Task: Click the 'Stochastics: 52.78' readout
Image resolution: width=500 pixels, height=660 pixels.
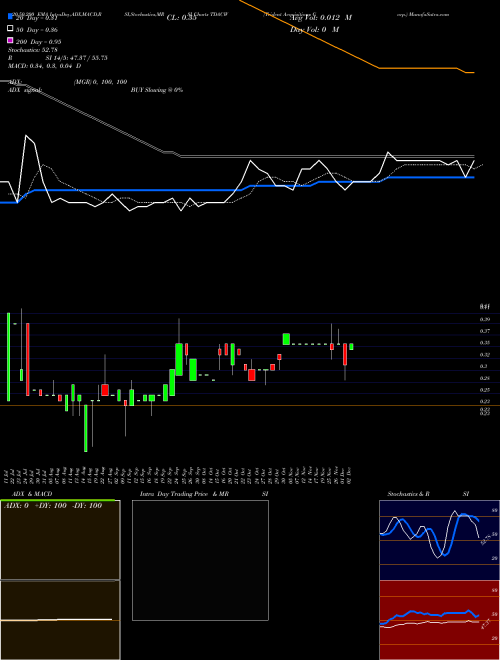Action: coord(33,50)
